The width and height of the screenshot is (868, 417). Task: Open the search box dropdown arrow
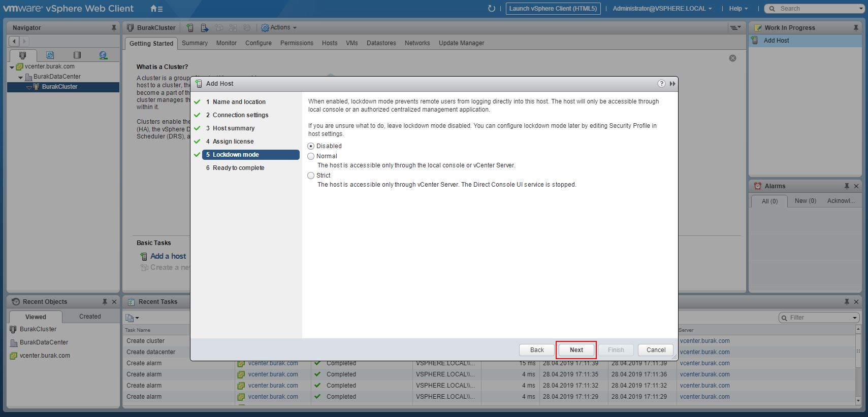point(861,9)
